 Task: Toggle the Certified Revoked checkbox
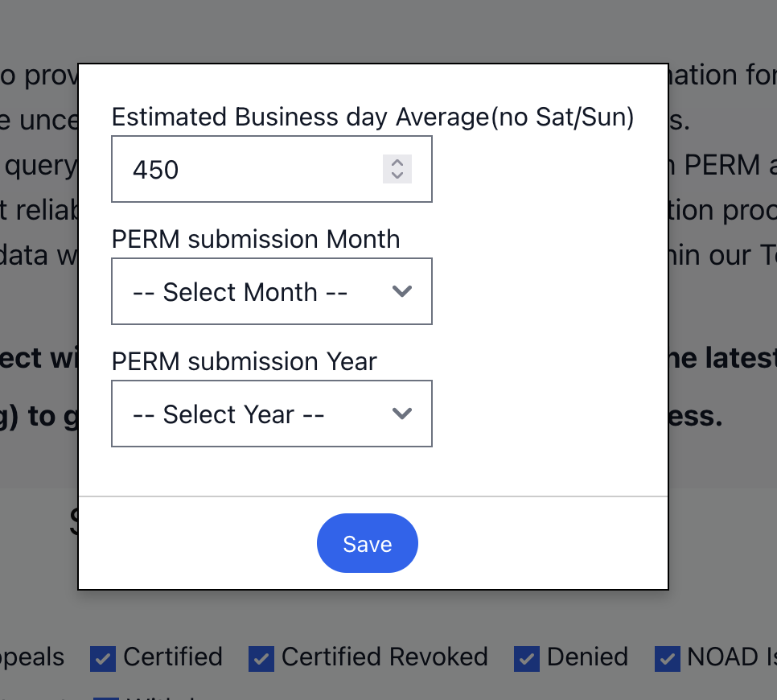(261, 658)
